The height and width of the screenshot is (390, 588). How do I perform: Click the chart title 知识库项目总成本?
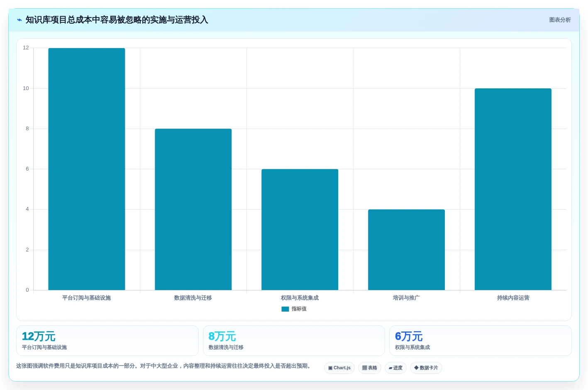click(117, 20)
